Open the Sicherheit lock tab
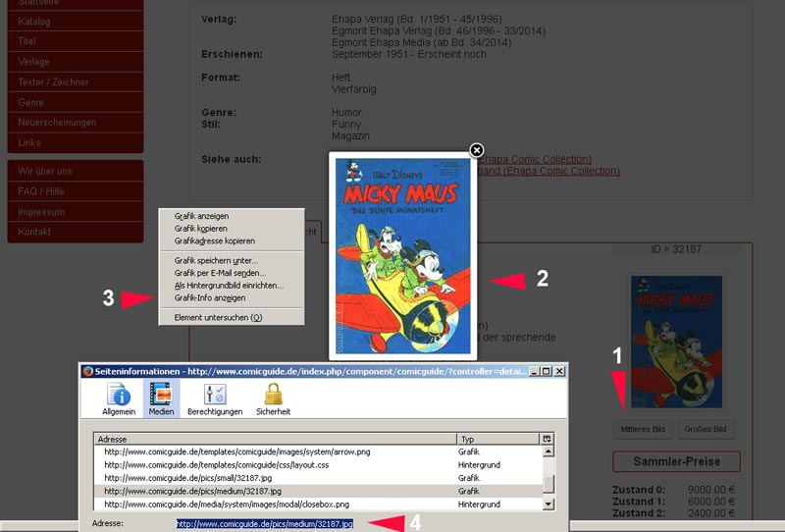Viewport: 785px width, 532px height. coord(273,399)
